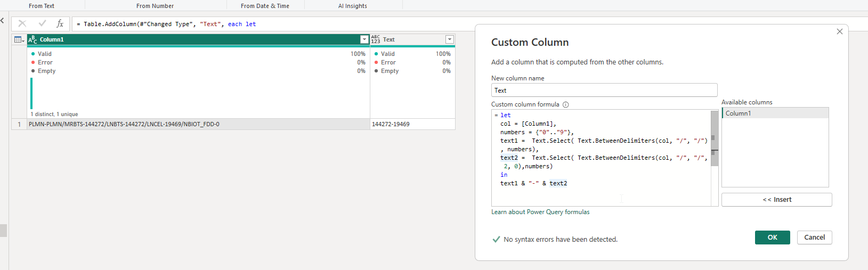Screen dimensions: 868x270
Task: Open Text column filter dropdown
Action: tap(450, 39)
